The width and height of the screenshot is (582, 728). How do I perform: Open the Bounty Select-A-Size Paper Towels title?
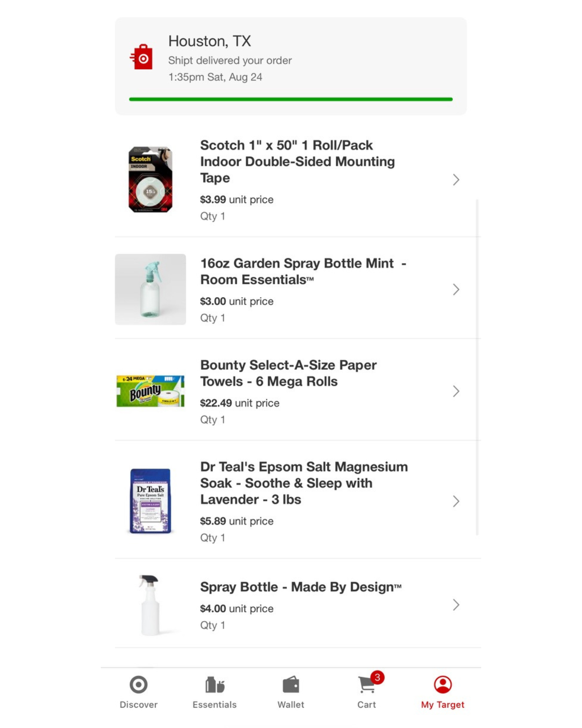pyautogui.click(x=288, y=373)
